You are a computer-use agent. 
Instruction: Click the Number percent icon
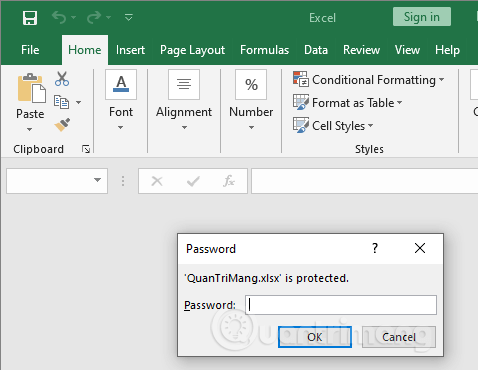(251, 85)
